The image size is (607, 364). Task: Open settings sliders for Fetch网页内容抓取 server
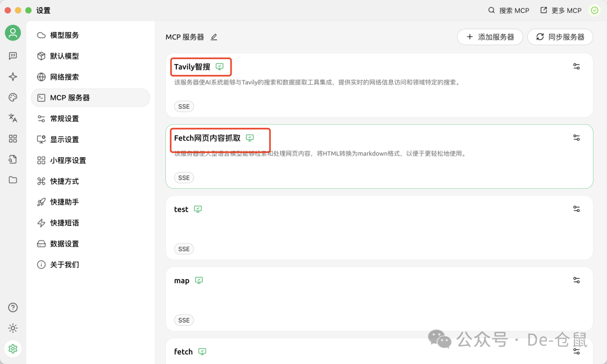coord(576,138)
